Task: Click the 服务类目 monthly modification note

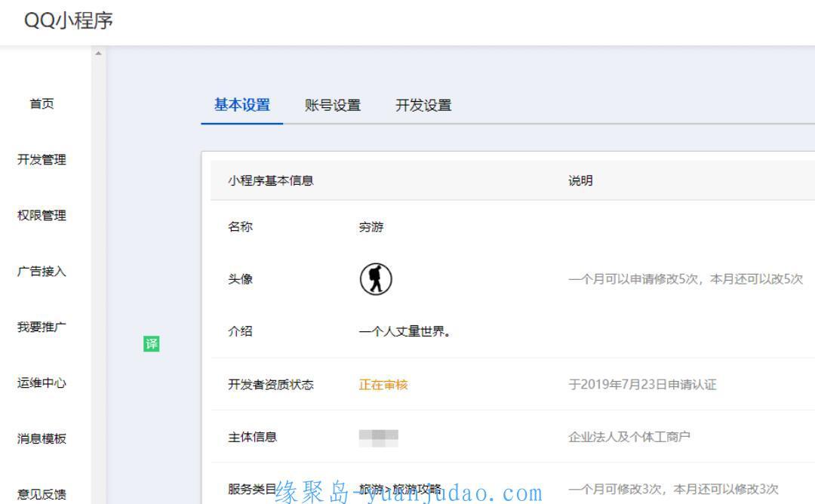Action: pos(674,489)
